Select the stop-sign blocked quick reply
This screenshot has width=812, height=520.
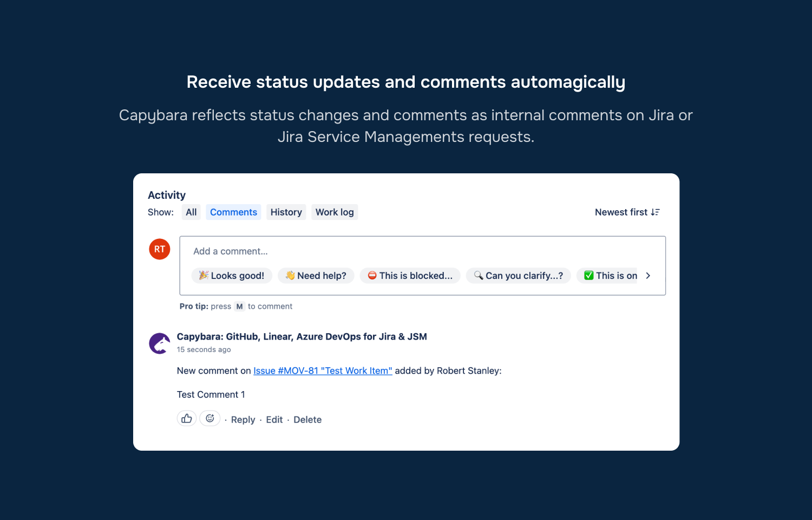(x=410, y=275)
